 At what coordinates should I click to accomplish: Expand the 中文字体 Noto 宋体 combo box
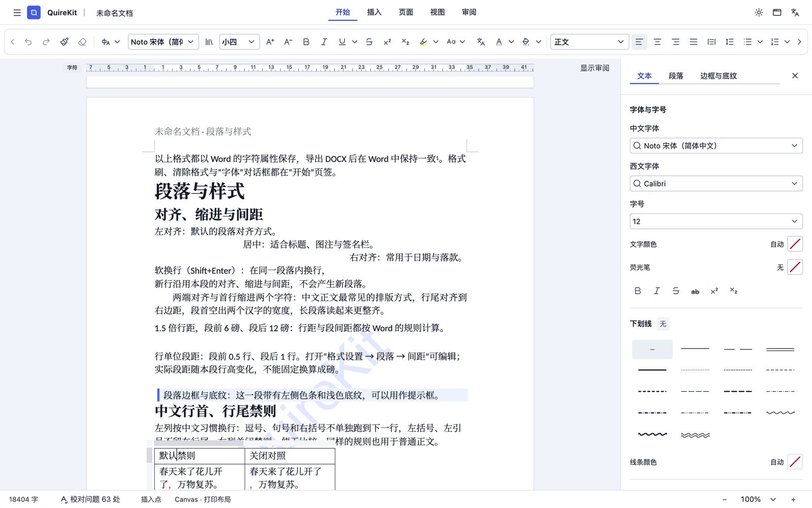716,146
